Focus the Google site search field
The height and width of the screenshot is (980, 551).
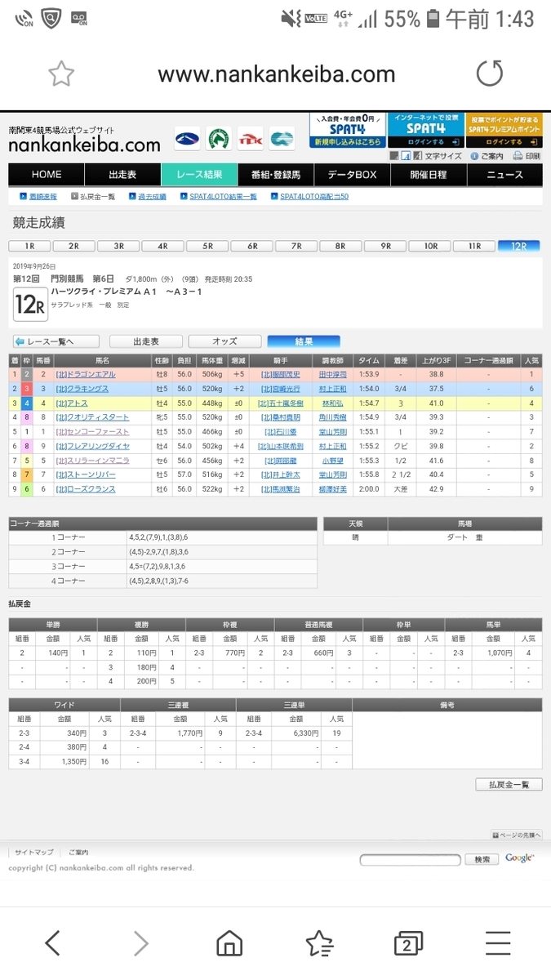[410, 859]
